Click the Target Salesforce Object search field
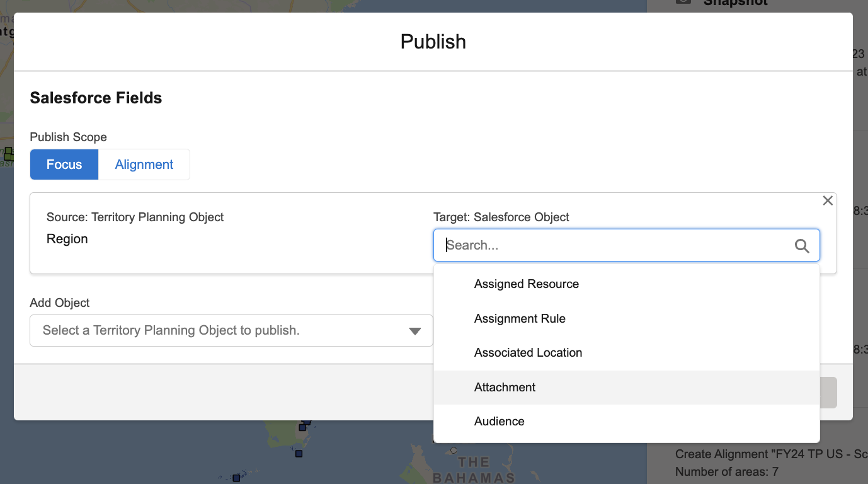Viewport: 868px width, 484px height. pos(627,245)
